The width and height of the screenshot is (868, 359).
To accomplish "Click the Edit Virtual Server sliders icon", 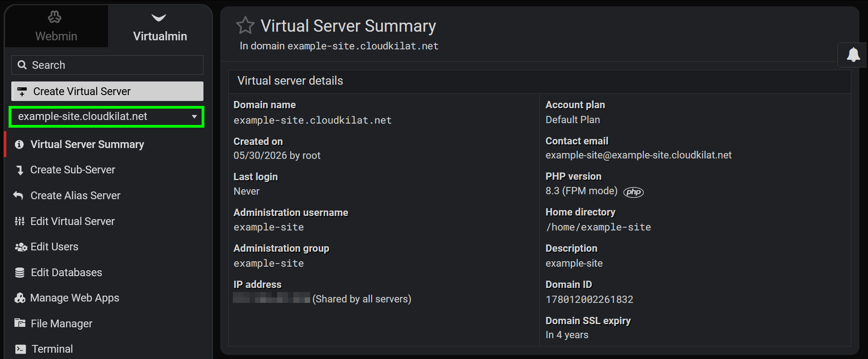I will 19,221.
